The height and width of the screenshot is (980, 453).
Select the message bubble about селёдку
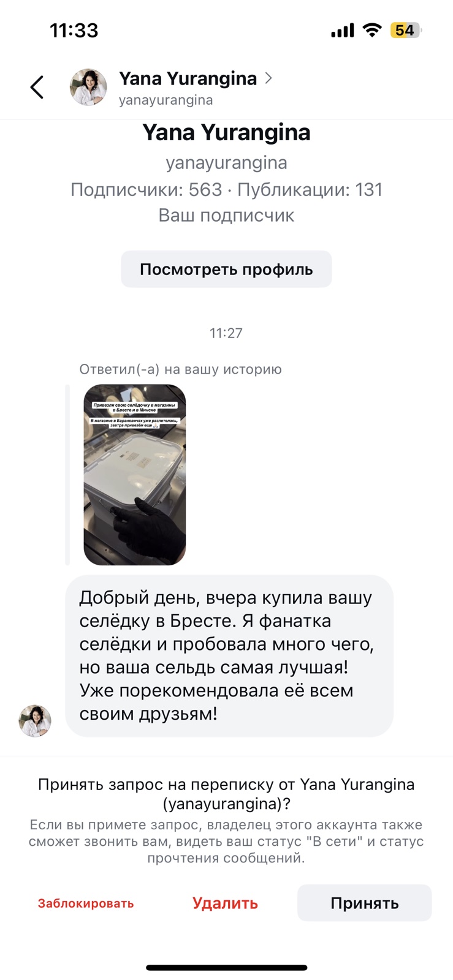pos(229,655)
